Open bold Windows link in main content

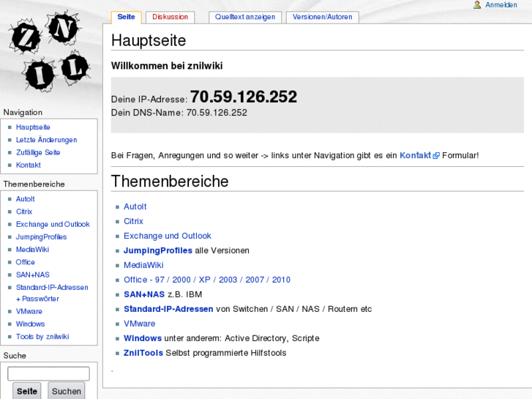[143, 338]
